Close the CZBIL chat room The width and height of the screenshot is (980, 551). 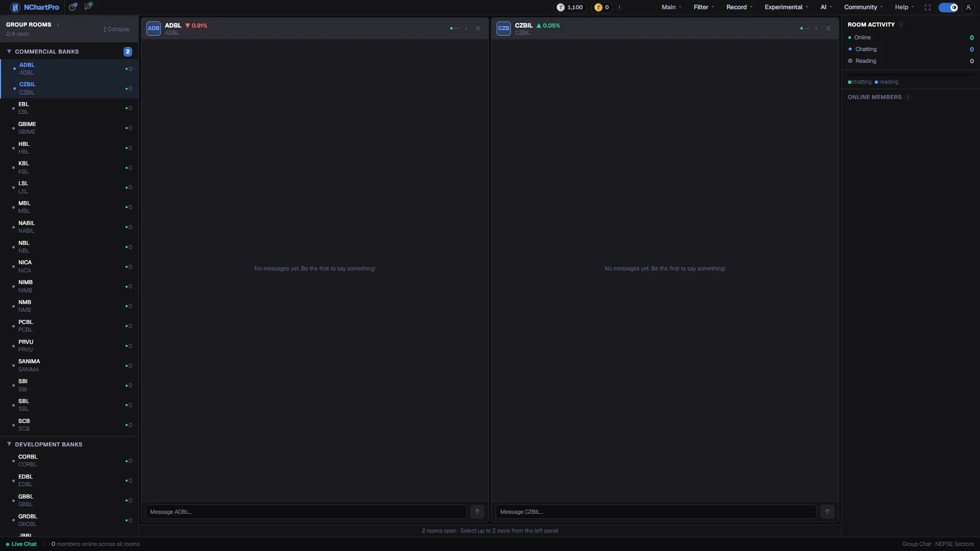click(828, 29)
